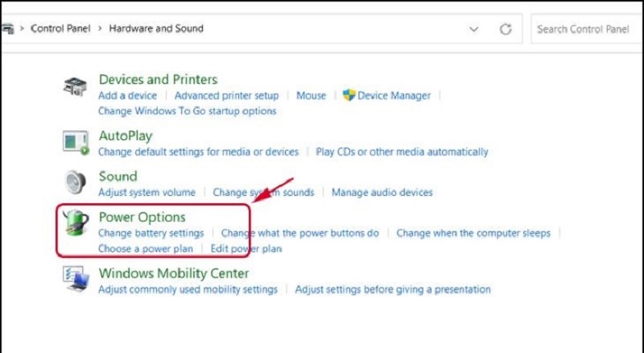The width and height of the screenshot is (644, 353).
Task: Open the Power Options heading link
Action: [x=142, y=217]
